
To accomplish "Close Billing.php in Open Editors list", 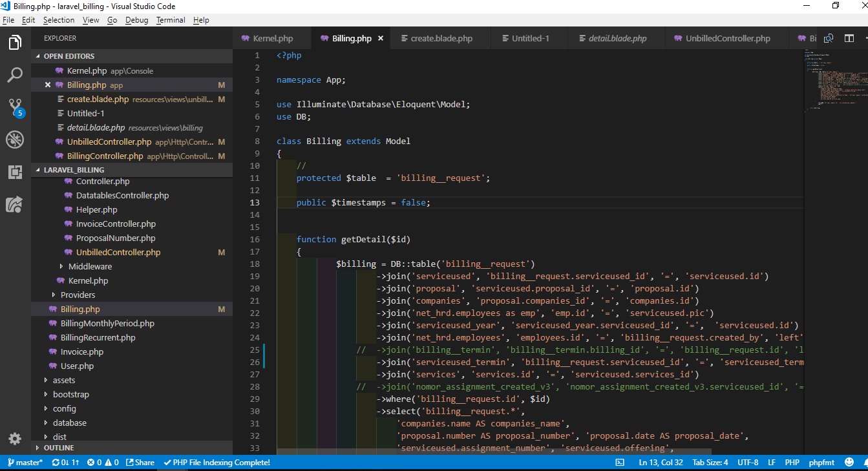I will [48, 85].
